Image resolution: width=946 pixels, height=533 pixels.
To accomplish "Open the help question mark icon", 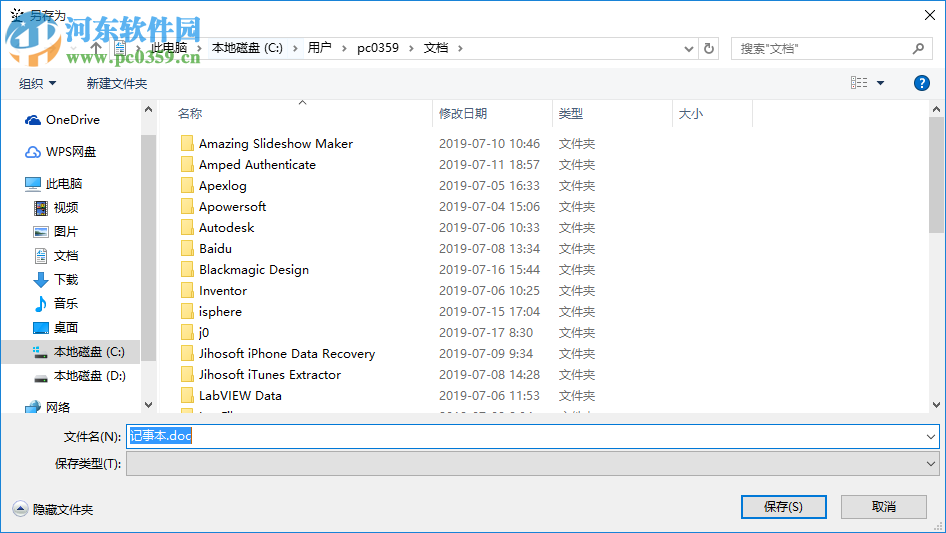I will pos(921,83).
